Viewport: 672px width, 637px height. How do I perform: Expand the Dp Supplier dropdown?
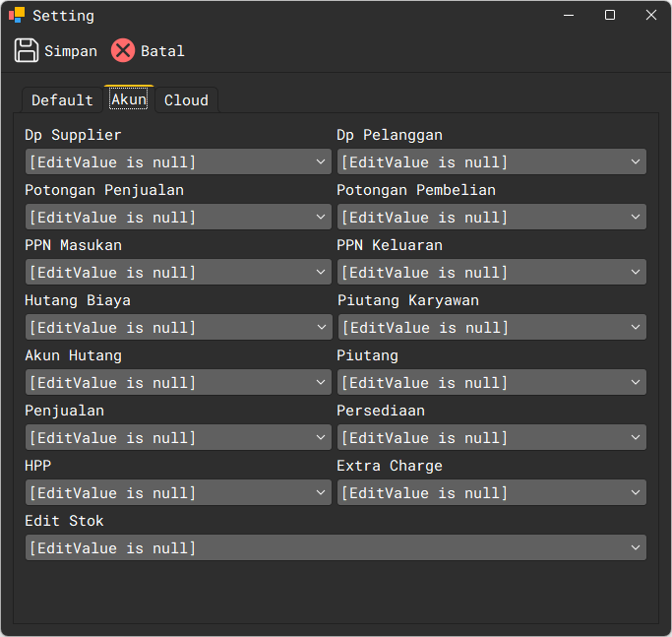[322, 162]
